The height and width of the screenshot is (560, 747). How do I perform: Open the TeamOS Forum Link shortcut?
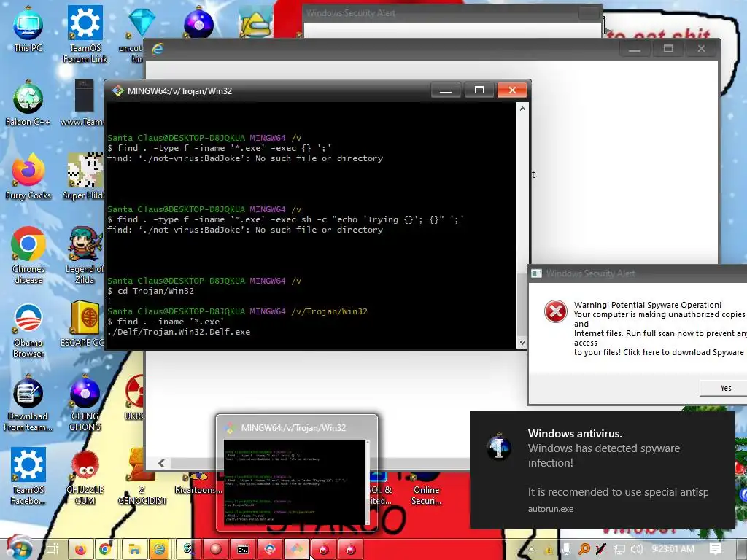click(x=85, y=34)
